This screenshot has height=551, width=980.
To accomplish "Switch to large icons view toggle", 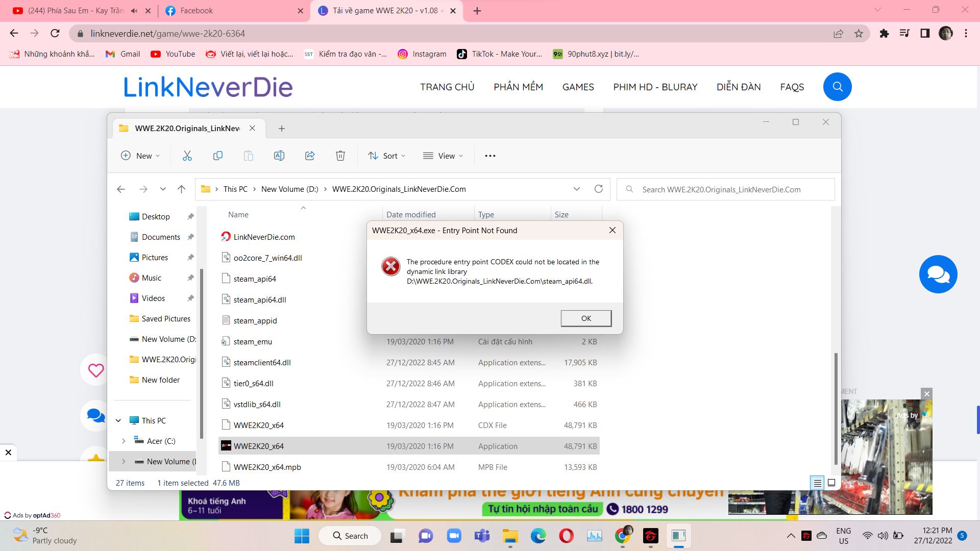I will [x=831, y=483].
